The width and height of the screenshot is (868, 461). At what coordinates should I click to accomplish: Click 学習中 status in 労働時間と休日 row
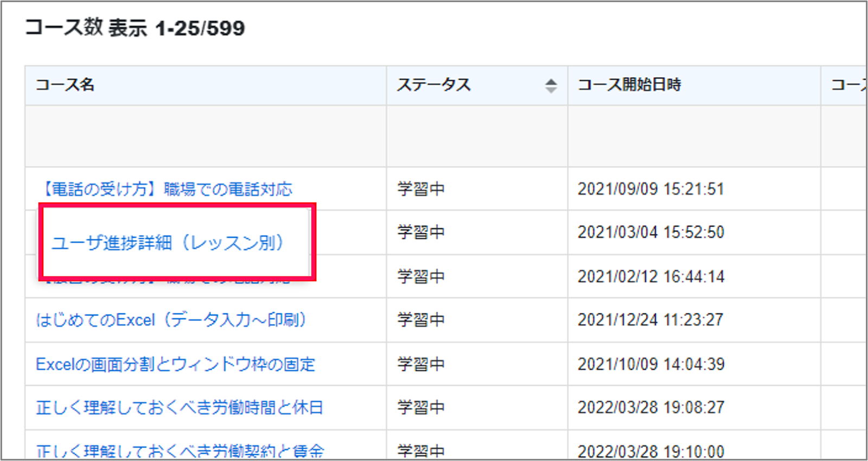click(421, 407)
